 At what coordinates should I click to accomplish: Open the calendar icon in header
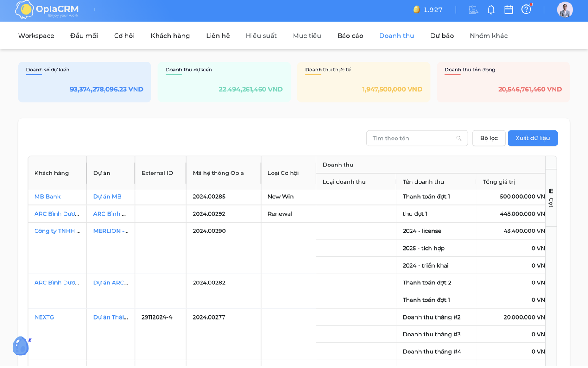[x=508, y=10]
